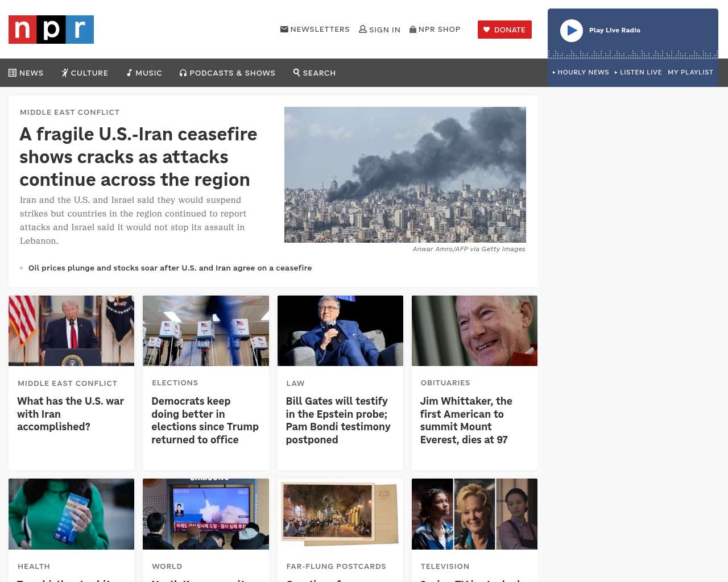Open the Middle East Conflict tag above the Iran war story
728x582 pixels.
pyautogui.click(x=67, y=383)
